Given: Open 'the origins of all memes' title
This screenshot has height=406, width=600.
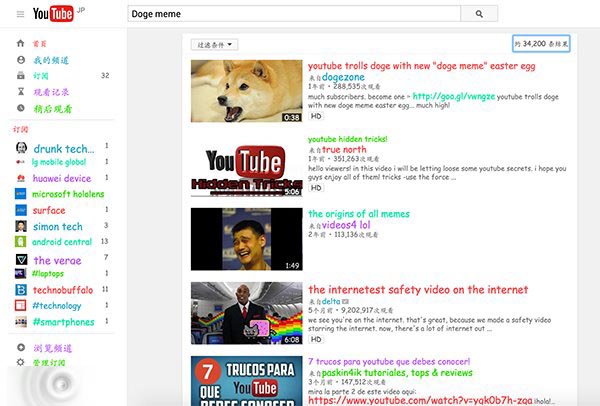Looking at the screenshot, I should 359,214.
